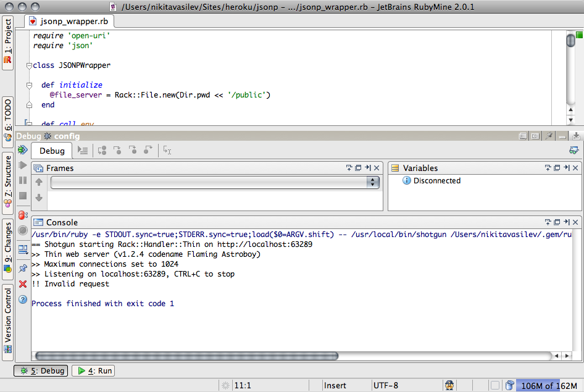Image resolution: width=584 pixels, height=392 pixels.
Task: Click the 4: Run bottom button
Action: click(x=93, y=371)
